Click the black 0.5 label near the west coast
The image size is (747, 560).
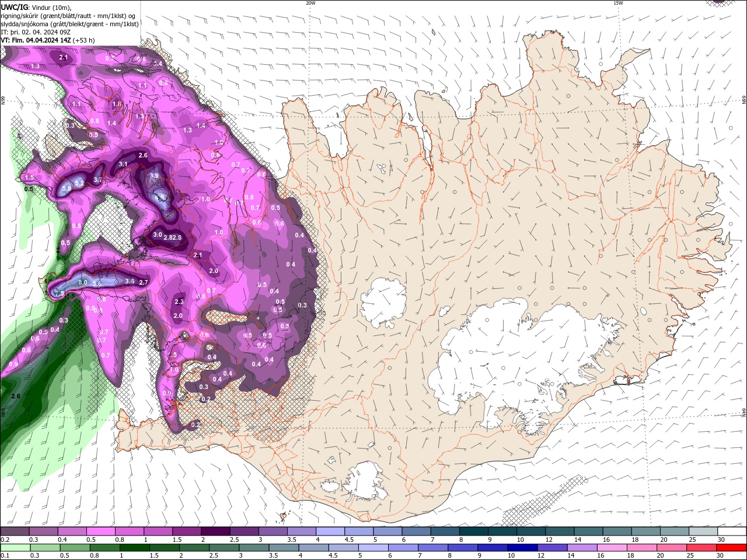point(29,189)
